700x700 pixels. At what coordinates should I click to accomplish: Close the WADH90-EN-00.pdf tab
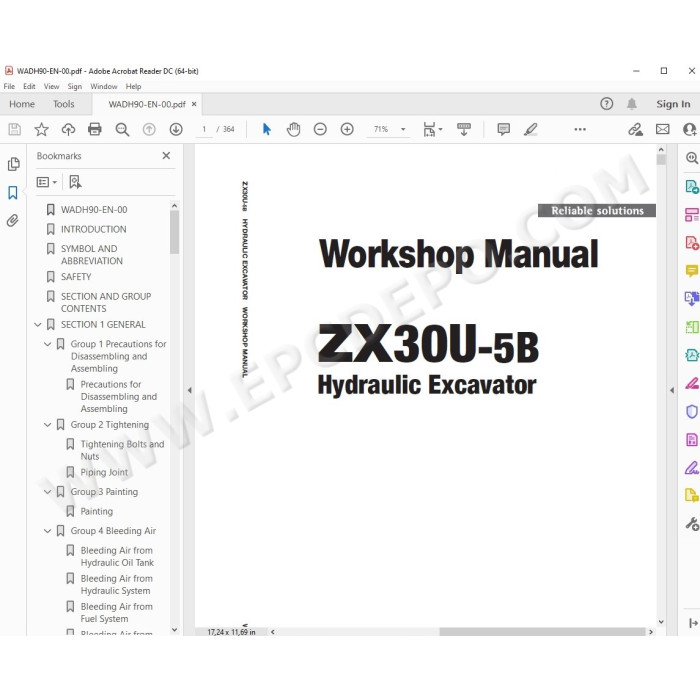(194, 104)
